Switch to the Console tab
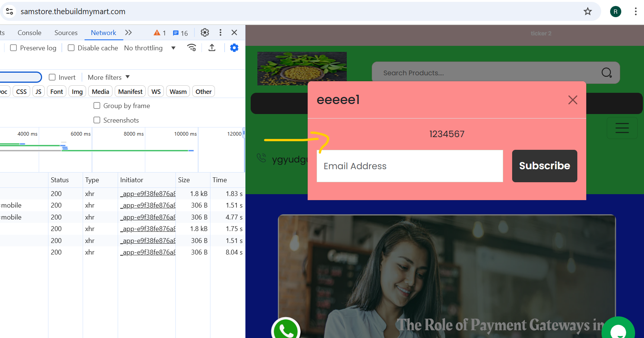644x338 pixels. pyautogui.click(x=29, y=33)
